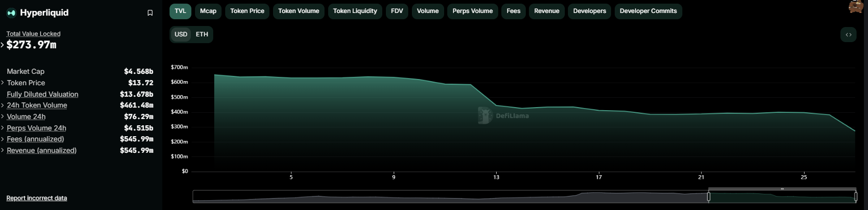Click the avatar in top-right corner
This screenshot has height=210, width=868.
pos(857,6)
